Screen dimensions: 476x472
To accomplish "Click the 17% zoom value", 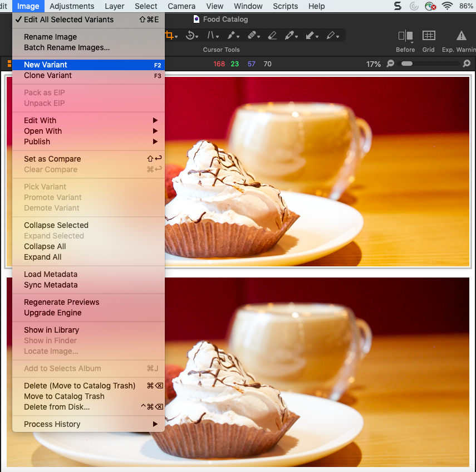I will 374,64.
